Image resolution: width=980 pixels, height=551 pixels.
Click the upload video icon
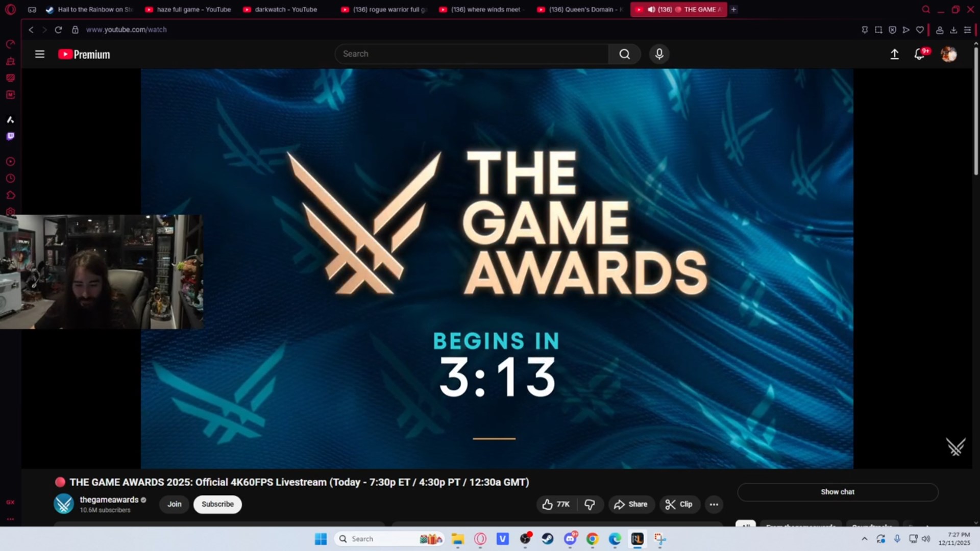pos(894,54)
